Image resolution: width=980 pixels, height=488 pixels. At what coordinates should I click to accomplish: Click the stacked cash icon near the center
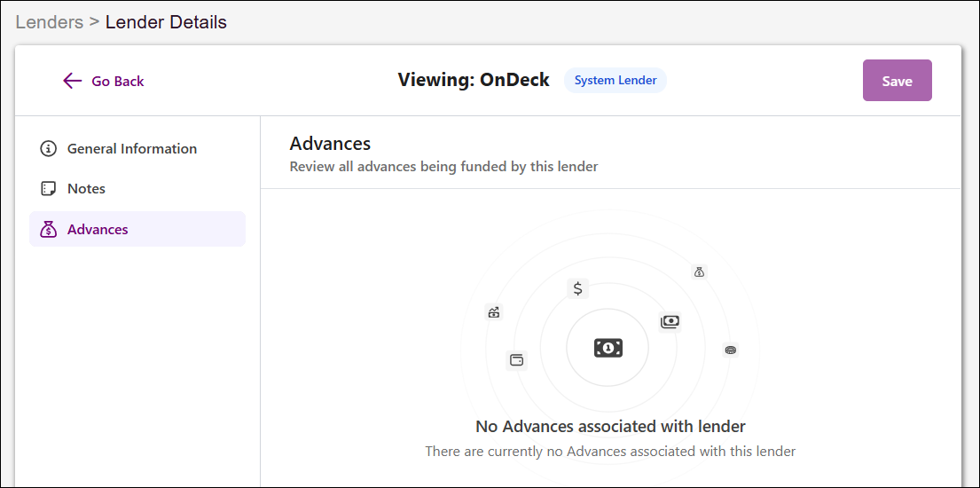[670, 321]
